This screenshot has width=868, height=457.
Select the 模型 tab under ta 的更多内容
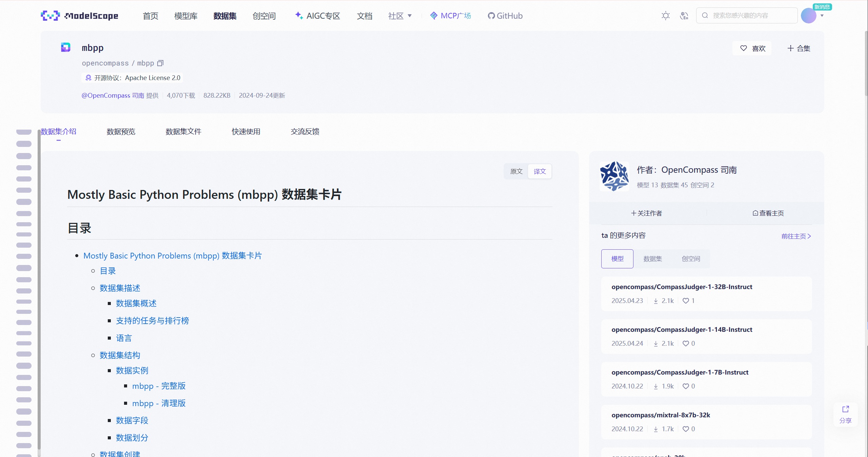(x=617, y=259)
